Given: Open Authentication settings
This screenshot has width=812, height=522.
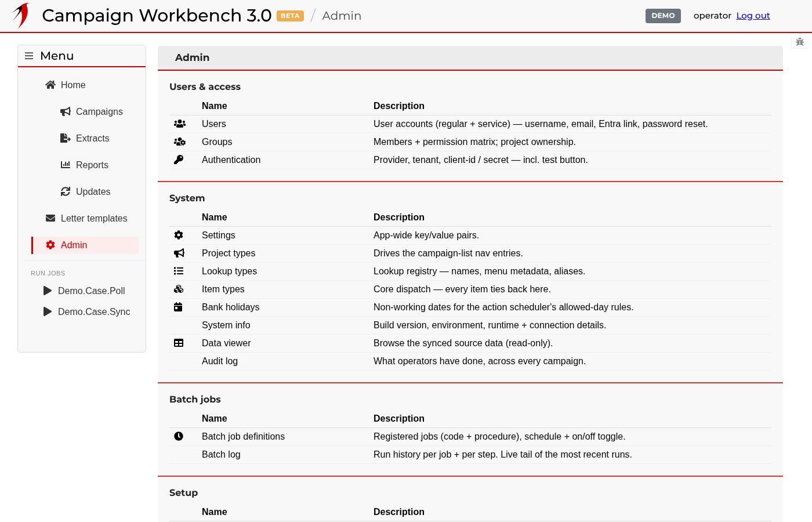Looking at the screenshot, I should pyautogui.click(x=231, y=159).
